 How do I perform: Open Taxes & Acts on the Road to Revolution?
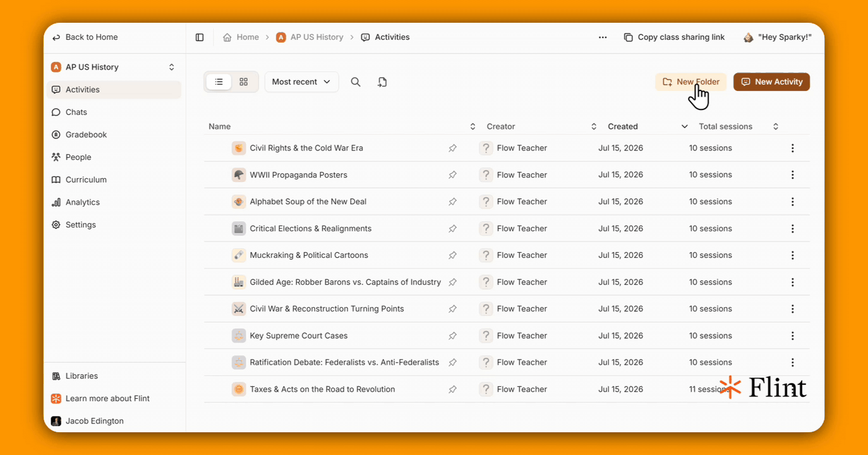point(322,389)
